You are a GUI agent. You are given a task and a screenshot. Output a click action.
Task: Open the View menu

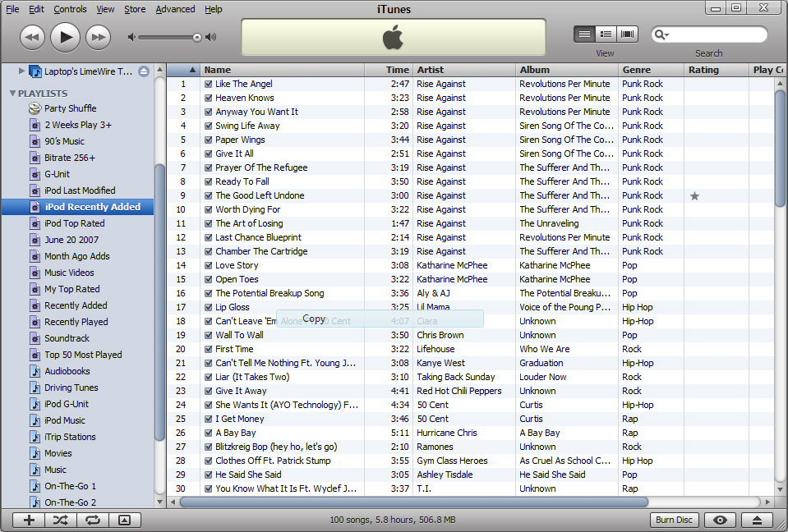click(105, 9)
